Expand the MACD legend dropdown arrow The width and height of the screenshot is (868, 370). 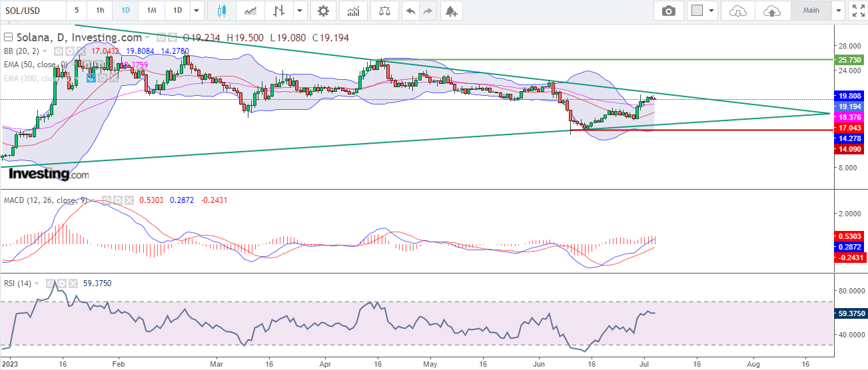(93, 200)
